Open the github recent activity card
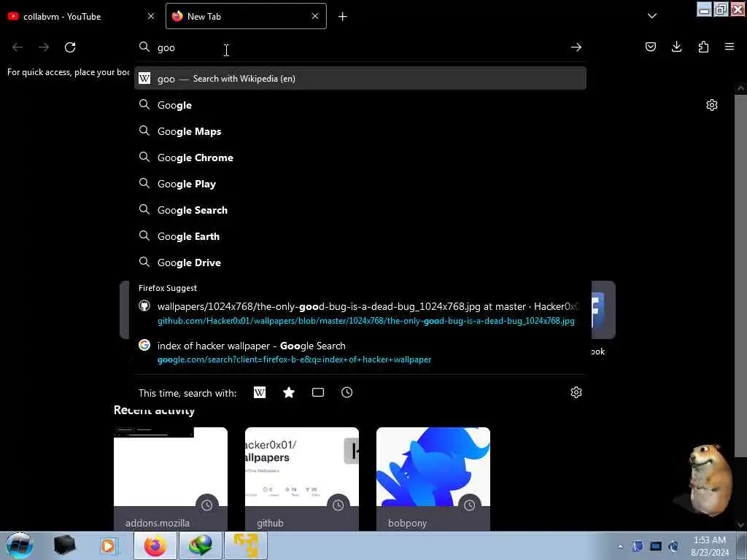The image size is (747, 560). pos(302,479)
